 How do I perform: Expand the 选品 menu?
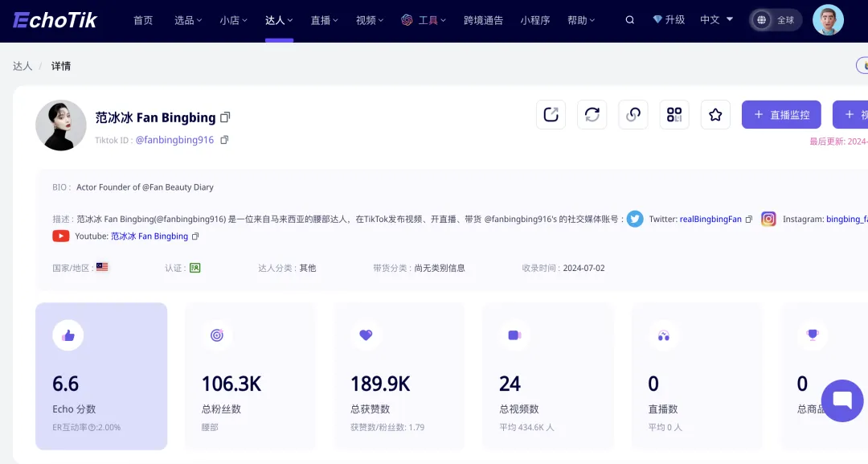tap(188, 20)
